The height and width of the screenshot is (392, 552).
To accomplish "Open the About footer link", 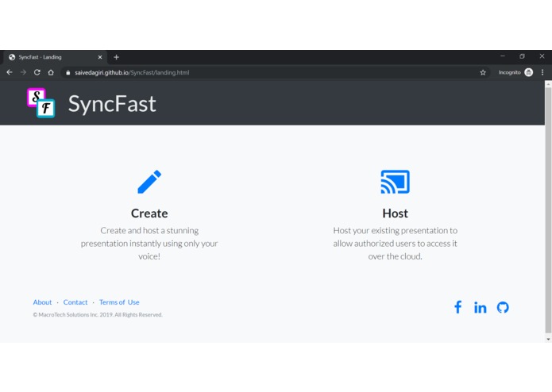I will (x=42, y=302).
